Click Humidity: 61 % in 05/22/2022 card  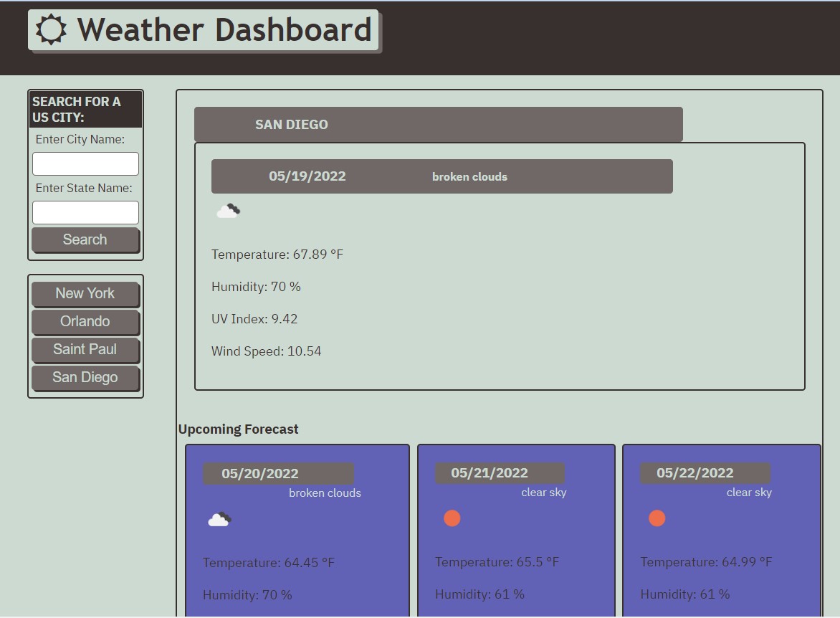[685, 594]
